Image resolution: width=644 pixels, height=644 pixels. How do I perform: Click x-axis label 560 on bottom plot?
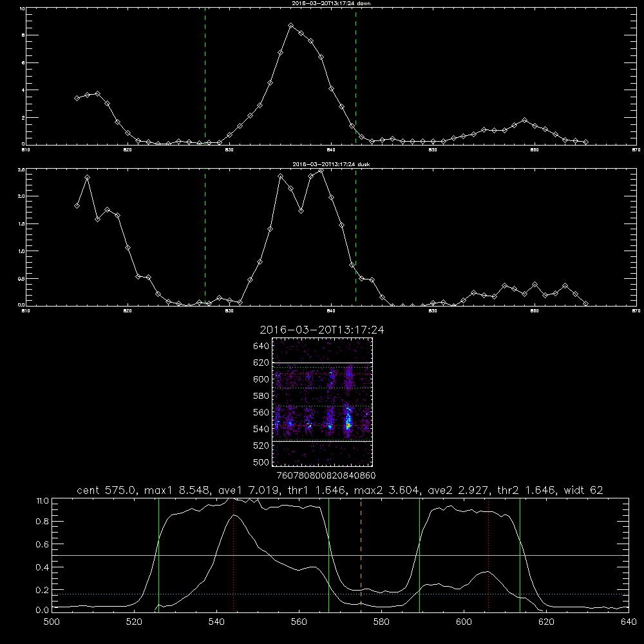click(x=299, y=622)
